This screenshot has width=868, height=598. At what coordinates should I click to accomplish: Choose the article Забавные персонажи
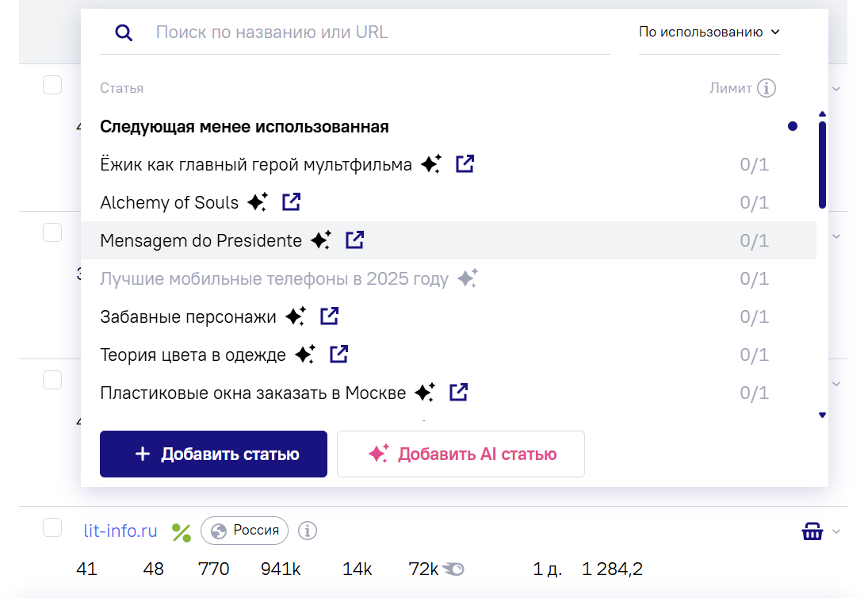[x=188, y=316]
